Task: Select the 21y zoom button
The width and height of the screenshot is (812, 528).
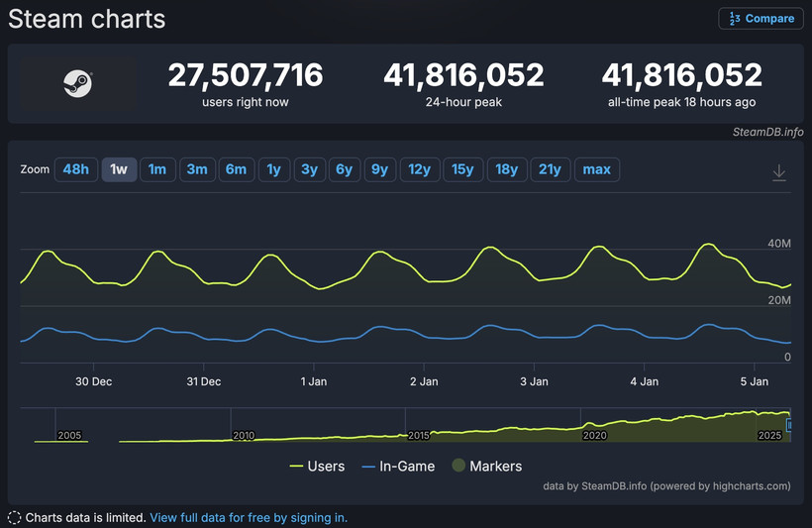Action: (551, 169)
